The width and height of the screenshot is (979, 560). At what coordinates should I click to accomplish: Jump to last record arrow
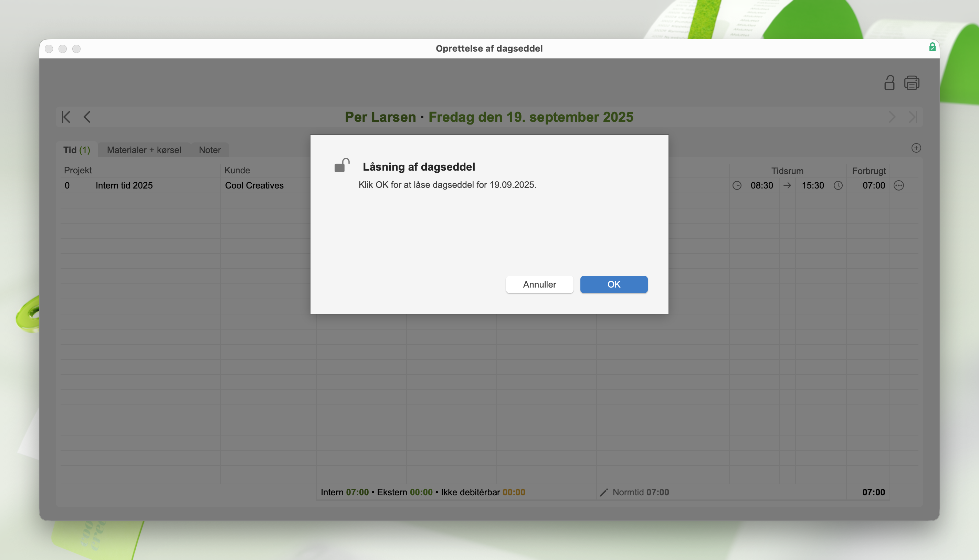coord(913,117)
